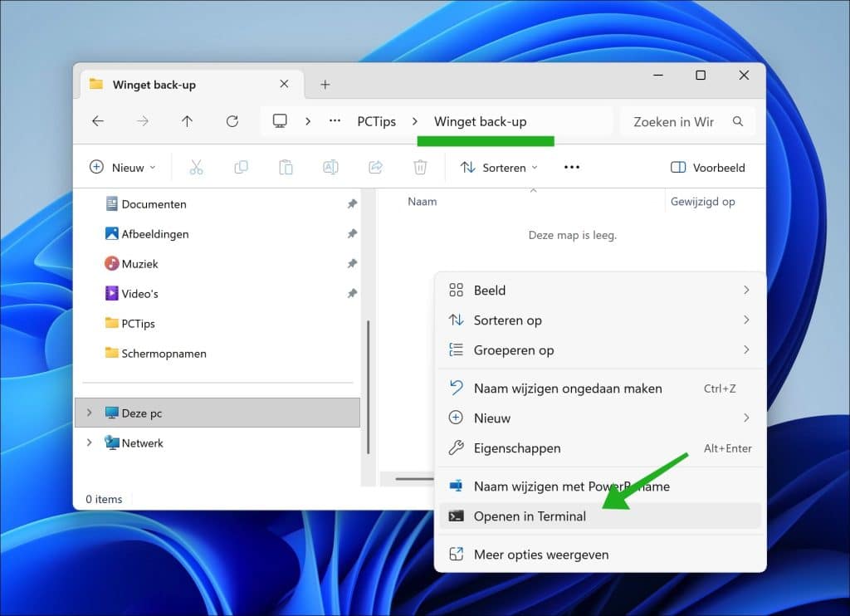Screen dimensions: 850x616
Task: Click the Copy icon in toolbar
Action: point(242,167)
